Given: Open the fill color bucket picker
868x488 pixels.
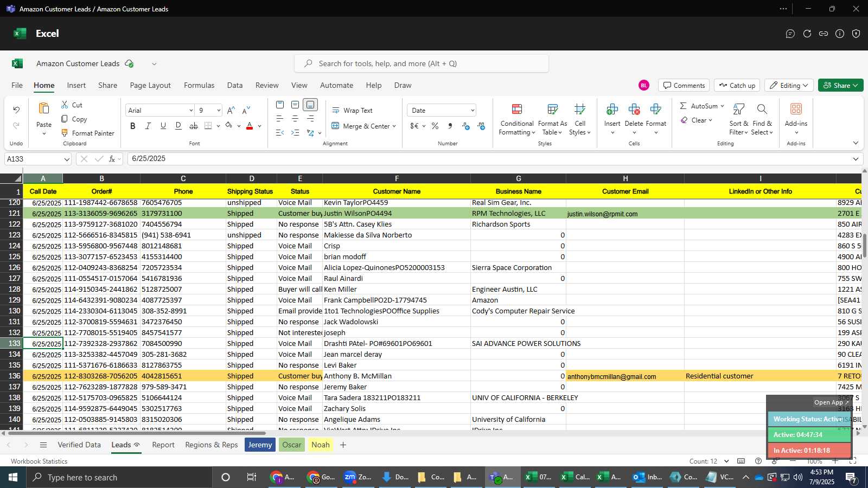Looking at the screenshot, I should coord(229,126).
